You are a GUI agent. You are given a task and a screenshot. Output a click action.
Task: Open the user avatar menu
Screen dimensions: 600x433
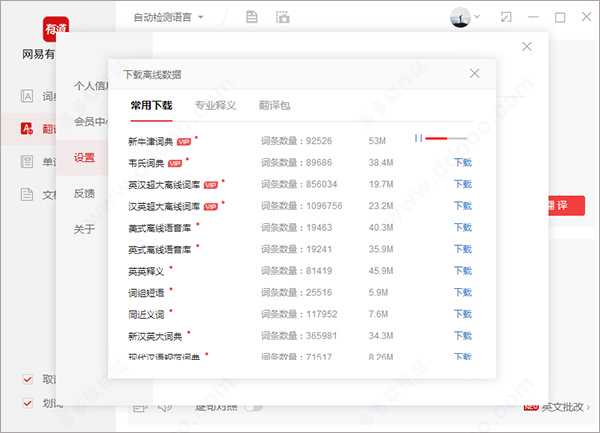[460, 17]
